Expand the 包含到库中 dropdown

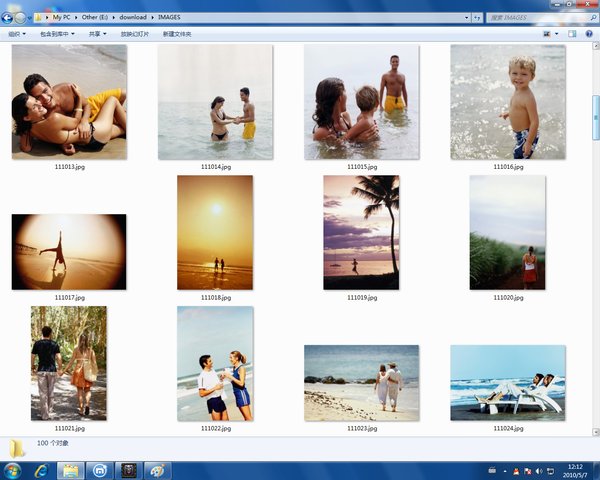tap(58, 34)
